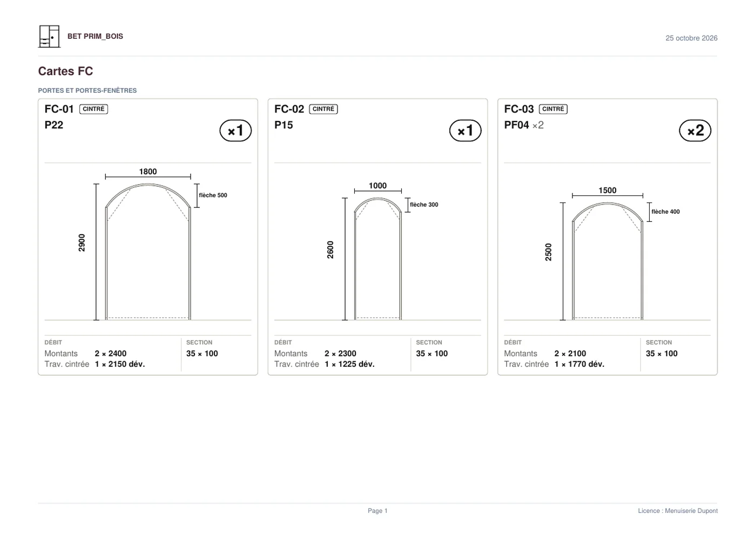This screenshot has height=534, width=756.
Task: Select the 1800 width dimension
Action: click(x=148, y=172)
